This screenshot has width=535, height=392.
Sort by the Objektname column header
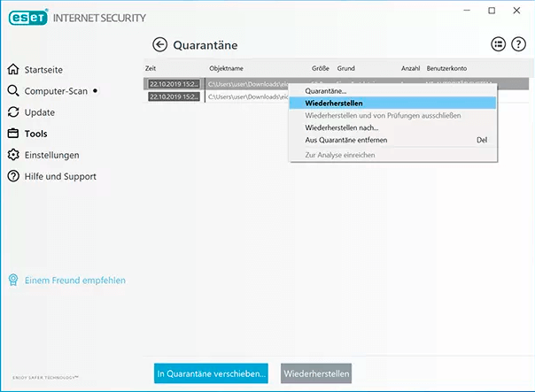tap(226, 68)
